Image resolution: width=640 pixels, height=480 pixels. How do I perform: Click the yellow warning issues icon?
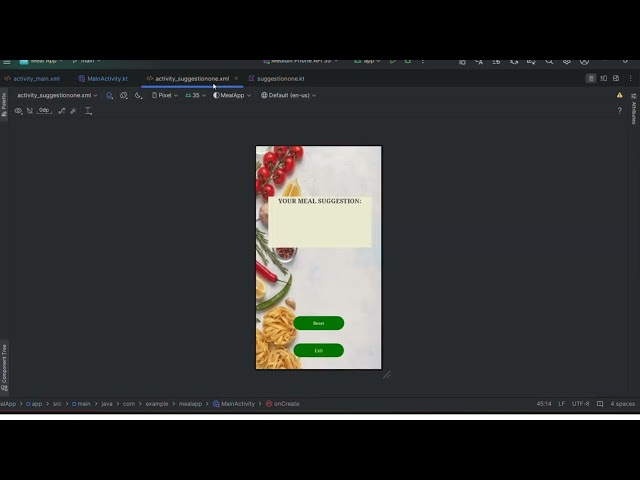(620, 95)
